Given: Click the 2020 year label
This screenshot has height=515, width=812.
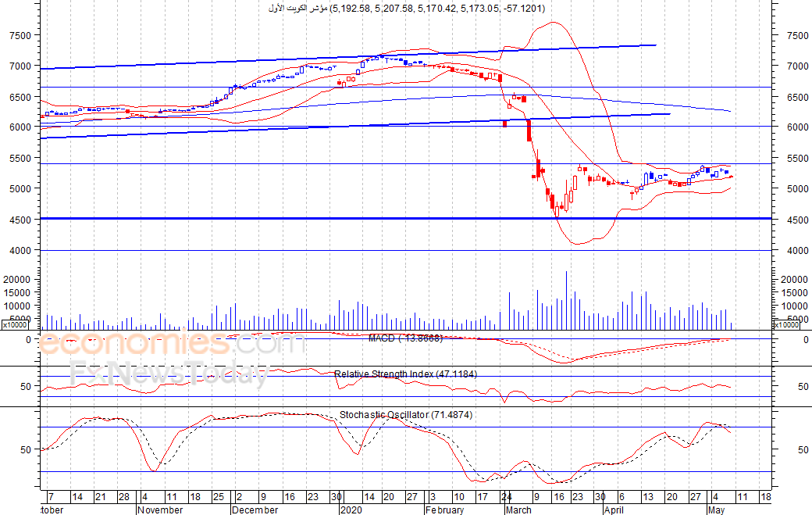Looking at the screenshot, I should click(351, 510).
